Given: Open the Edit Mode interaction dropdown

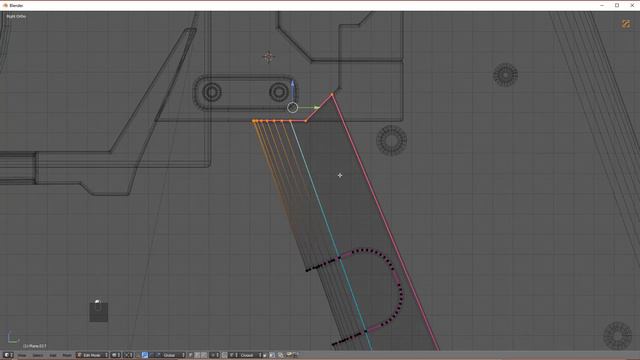Looking at the screenshot, I should [x=92, y=355].
